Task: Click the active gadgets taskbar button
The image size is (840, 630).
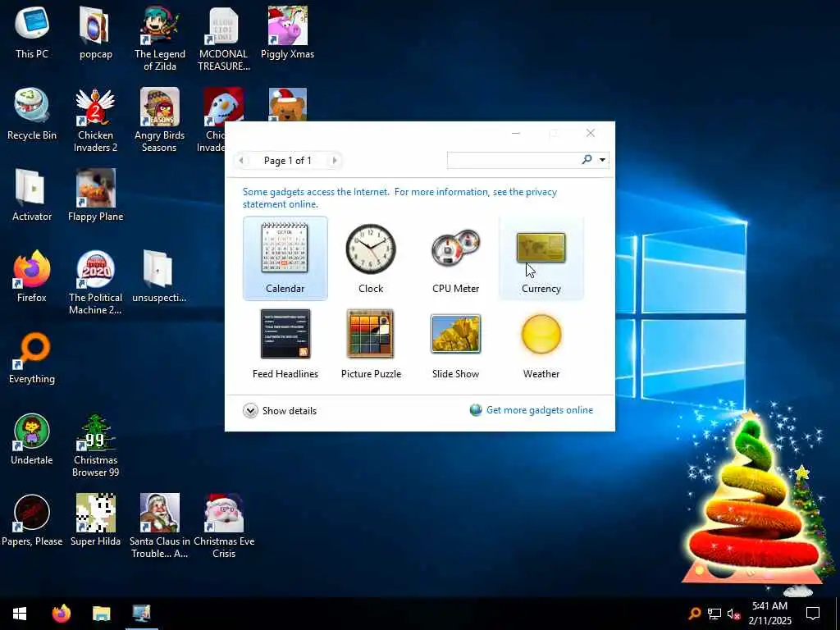Action: (142, 614)
